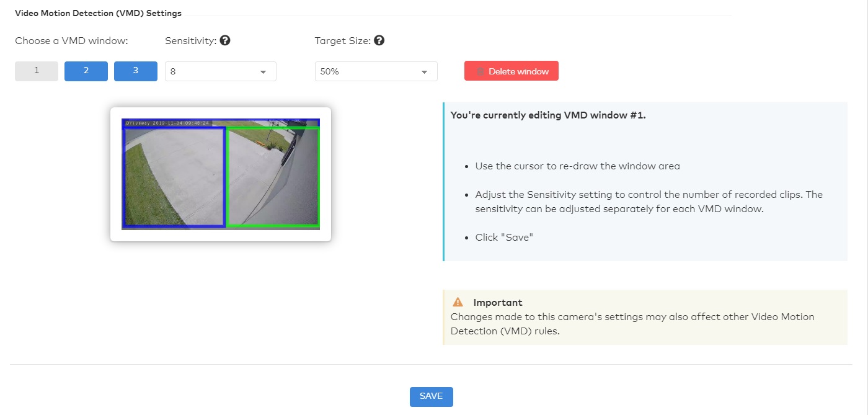Switch to VMD window 2

[x=86, y=71]
